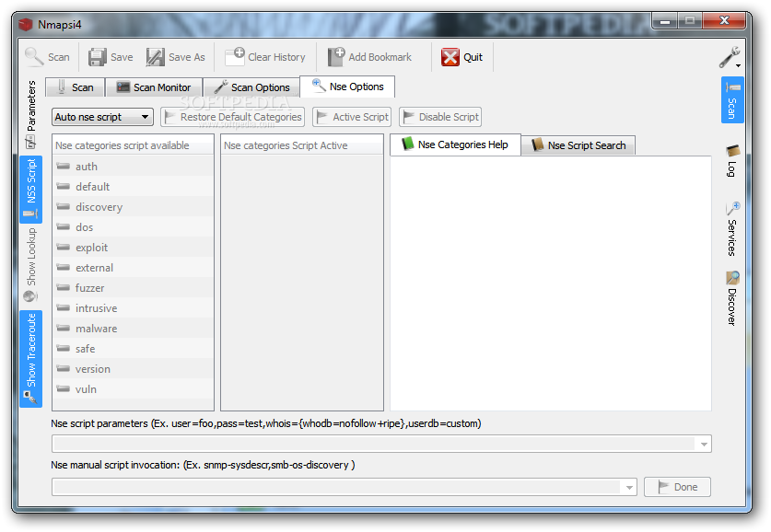
Task: Click the Disable Script button
Action: 440,117
